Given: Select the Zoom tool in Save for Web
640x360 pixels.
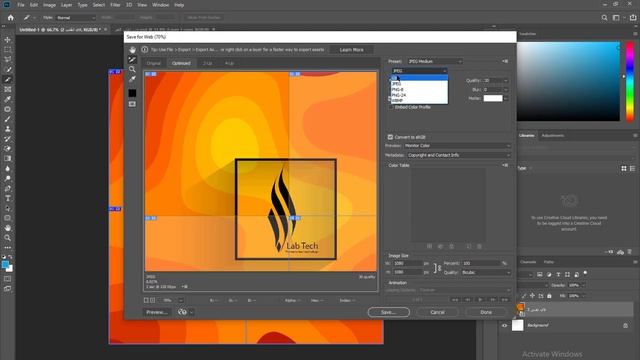Looking at the screenshot, I should tap(132, 69).
